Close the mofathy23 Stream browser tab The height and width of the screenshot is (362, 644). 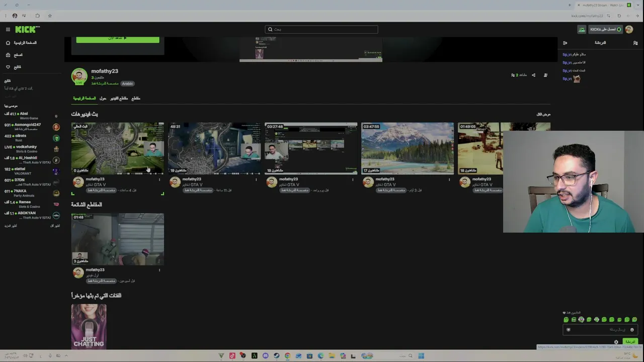click(579, 5)
